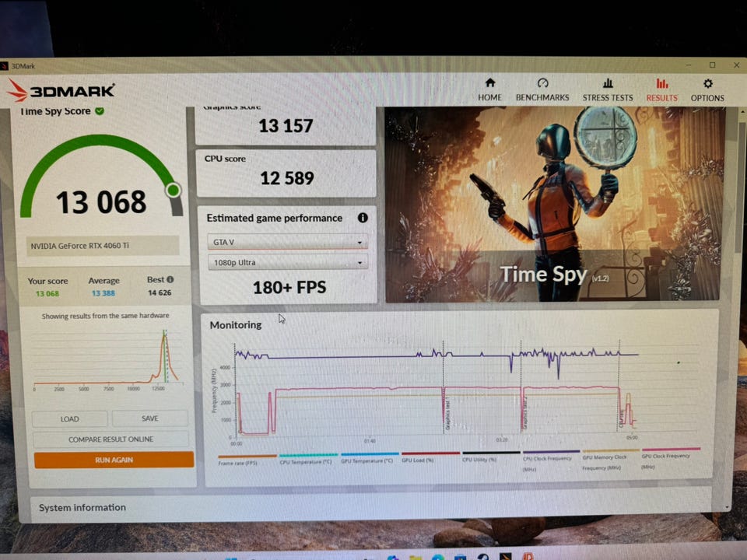Click the System information section header
Viewport: 747px width, 560px height.
(82, 508)
